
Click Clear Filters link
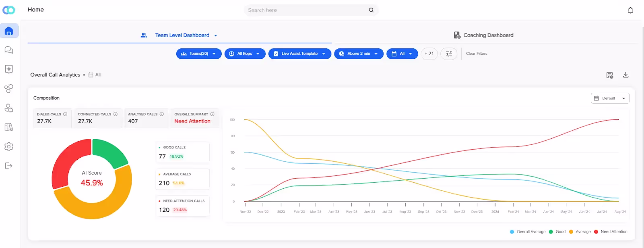(x=477, y=54)
